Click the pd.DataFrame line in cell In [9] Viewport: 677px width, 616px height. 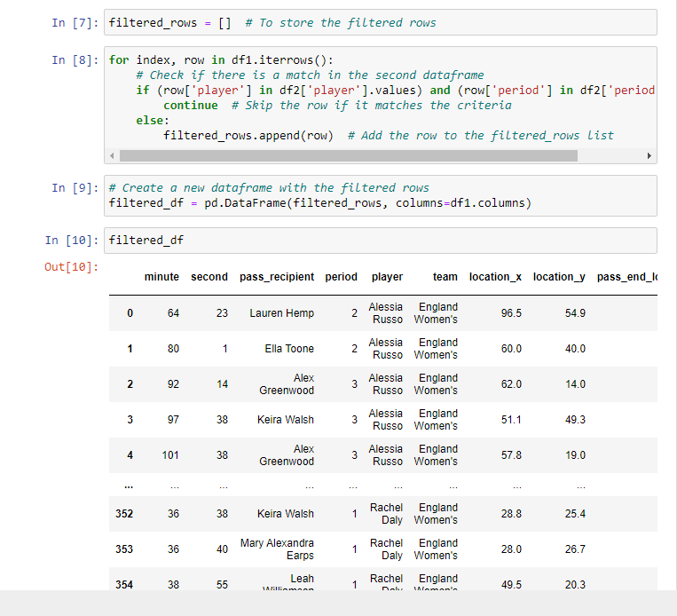[x=319, y=203]
